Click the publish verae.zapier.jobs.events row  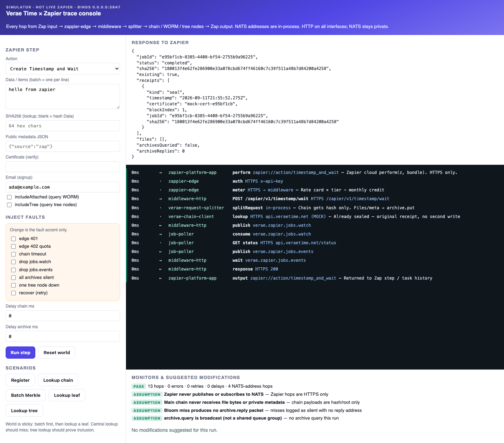point(314,252)
